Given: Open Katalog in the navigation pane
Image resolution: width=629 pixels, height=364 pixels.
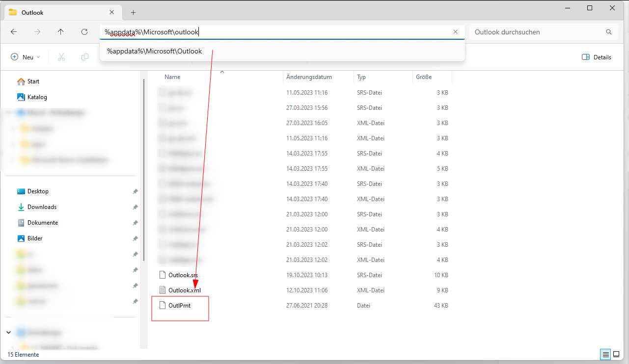Looking at the screenshot, I should click(32, 97).
